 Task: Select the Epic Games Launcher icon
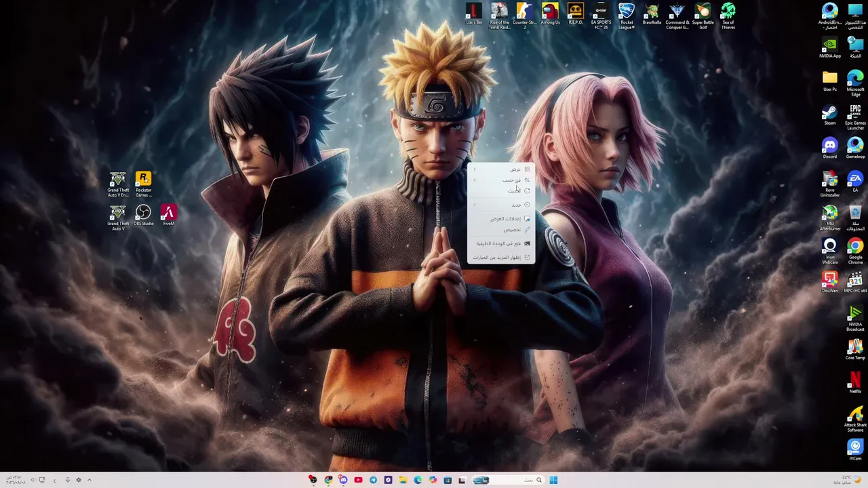pos(855,117)
